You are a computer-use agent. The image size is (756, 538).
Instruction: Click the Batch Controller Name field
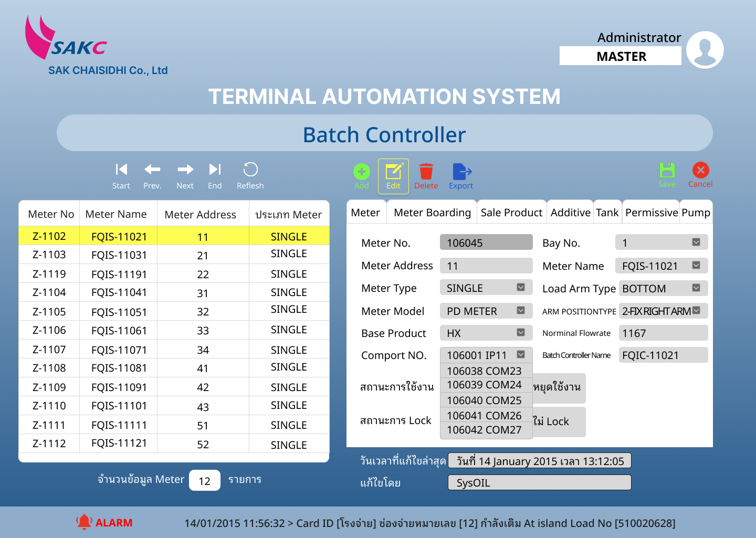664,355
